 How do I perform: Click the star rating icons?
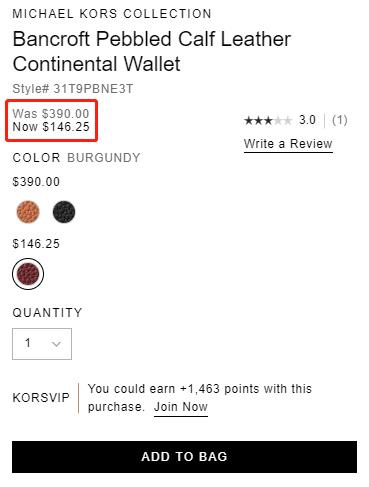click(268, 120)
